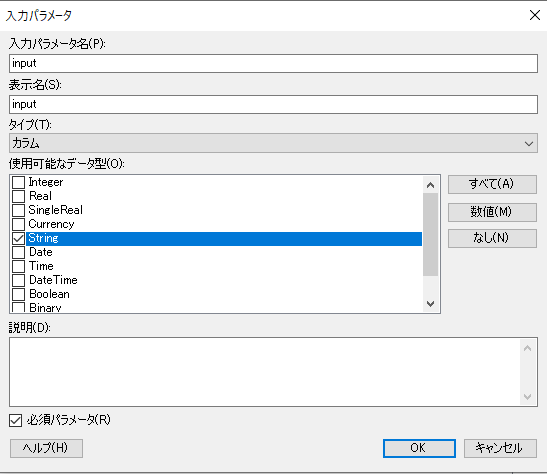Viewport: 547px width, 474px height.
Task: Uncheck the String data type checkbox
Action: tap(18, 238)
